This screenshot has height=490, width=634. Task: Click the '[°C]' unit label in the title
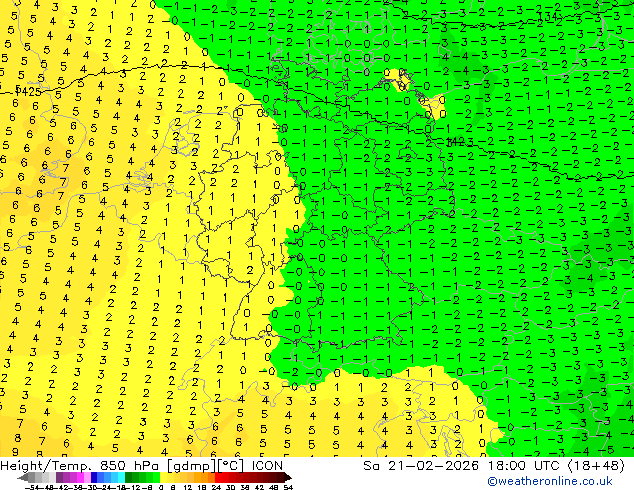tap(231, 466)
